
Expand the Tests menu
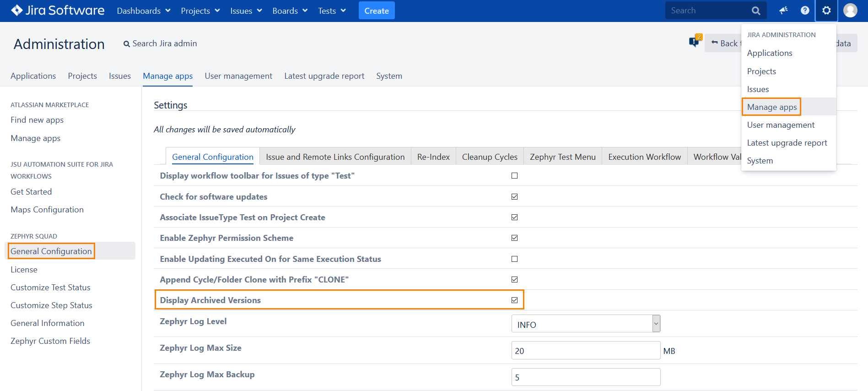coord(332,11)
